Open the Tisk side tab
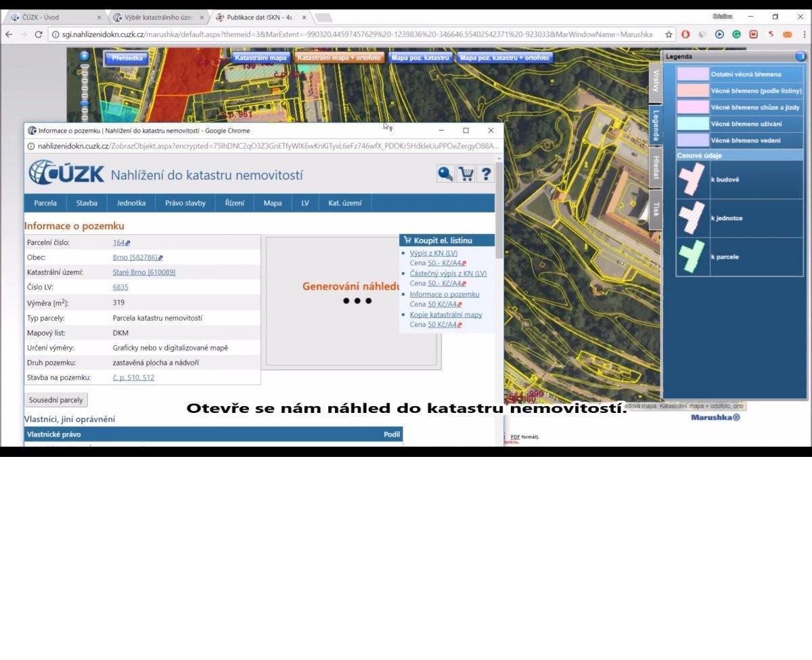The height and width of the screenshot is (660, 812). [x=656, y=209]
